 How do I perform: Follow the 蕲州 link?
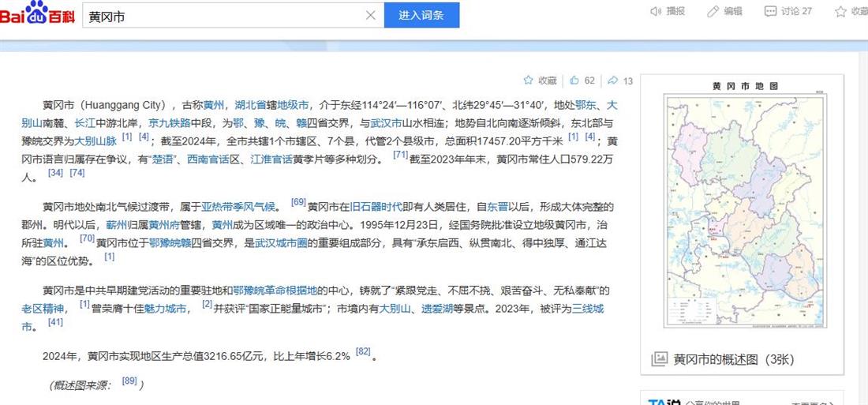click(117, 226)
